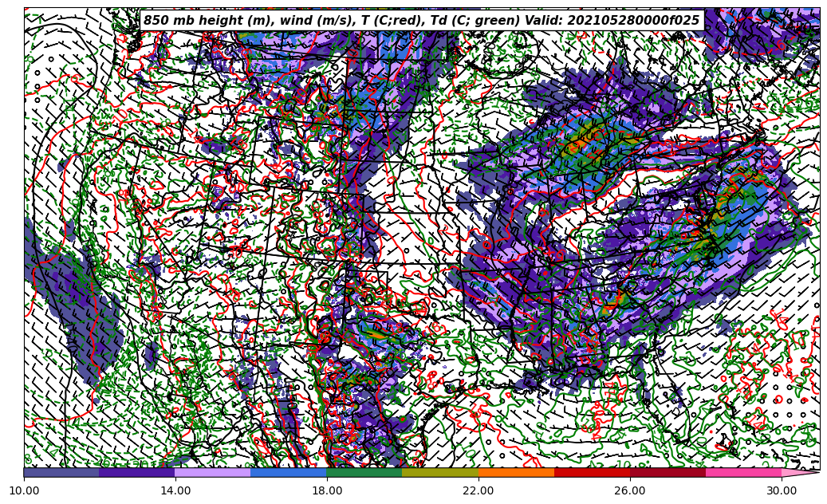Click the orange 22–24 colorbar segment
Viewport: 827px width, 504px height.
point(516,472)
